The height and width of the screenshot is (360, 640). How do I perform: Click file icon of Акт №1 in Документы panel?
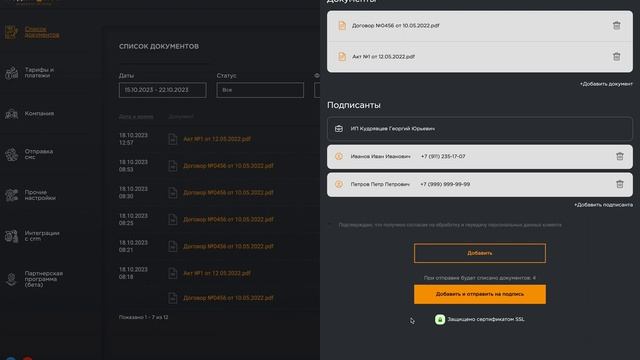point(342,56)
